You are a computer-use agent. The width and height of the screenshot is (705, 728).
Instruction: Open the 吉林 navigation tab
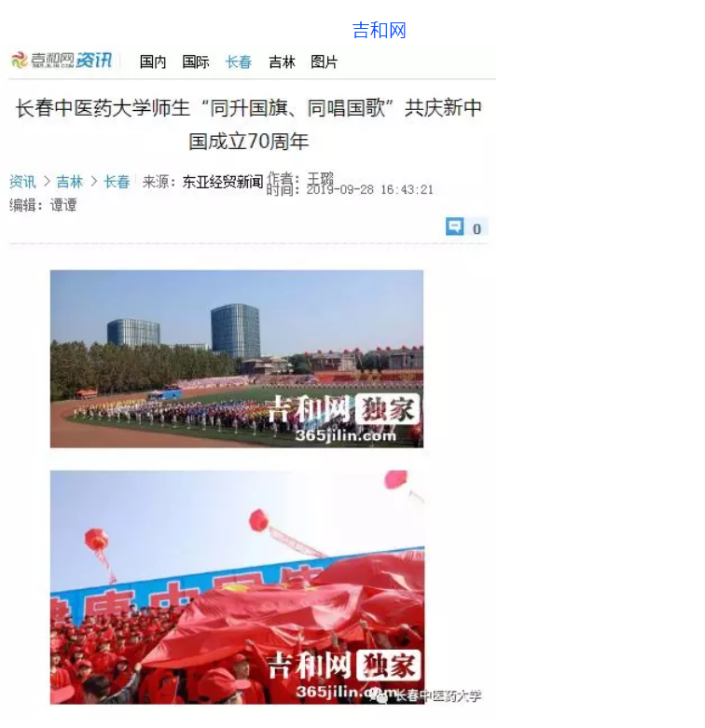click(282, 62)
